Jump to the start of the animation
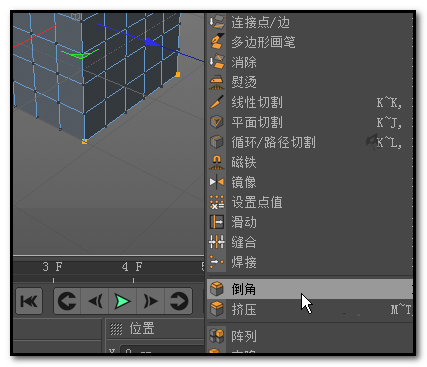This screenshot has height=367, width=427. pyautogui.click(x=29, y=301)
